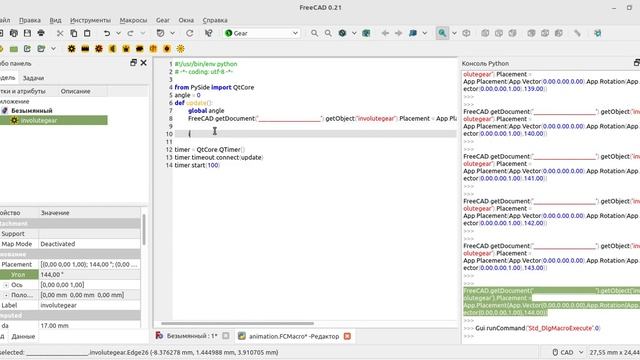Click the Fit Selection magnifier icon
The height and width of the screenshot is (360, 640).
point(328,33)
